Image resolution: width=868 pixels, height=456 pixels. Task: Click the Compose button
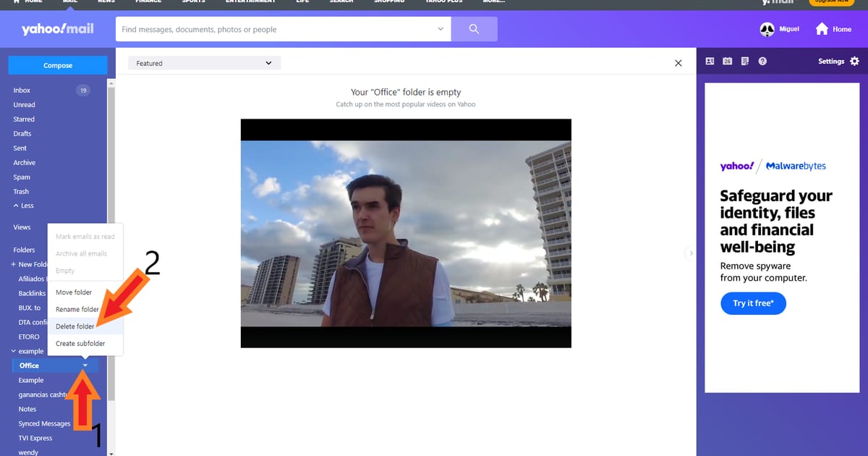click(58, 65)
